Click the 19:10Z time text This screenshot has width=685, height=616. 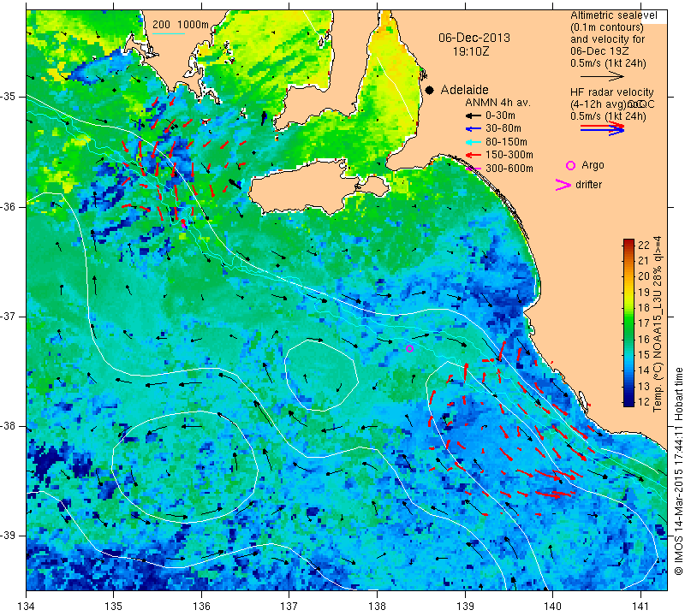pos(471,51)
